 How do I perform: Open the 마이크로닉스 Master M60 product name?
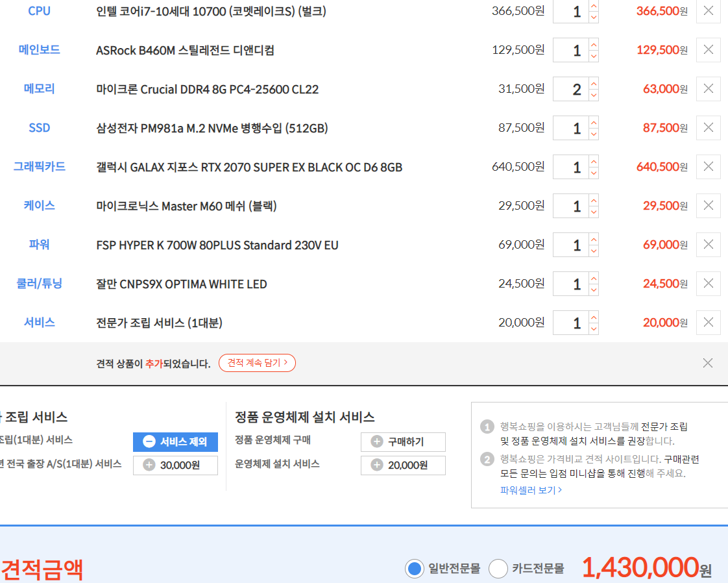pos(187,206)
